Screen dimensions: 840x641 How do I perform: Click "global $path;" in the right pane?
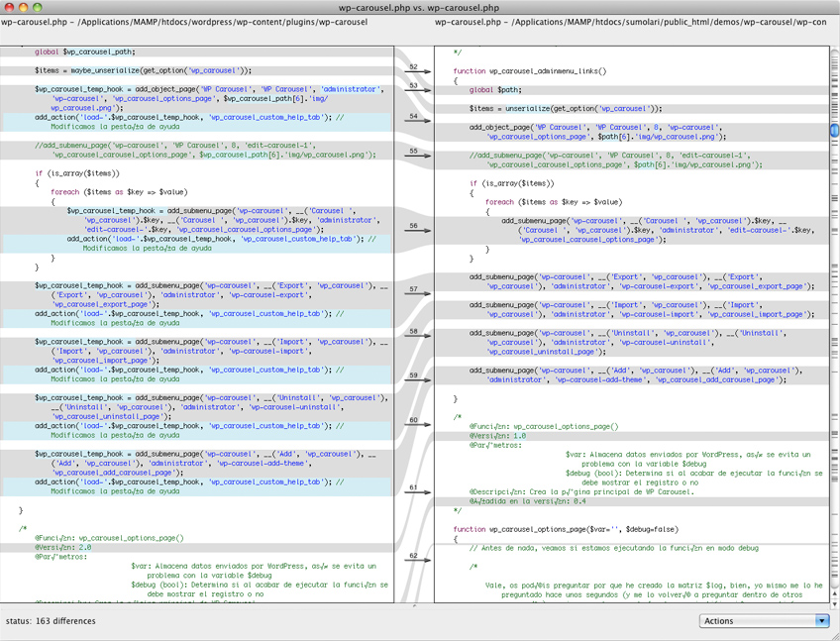tap(495, 90)
